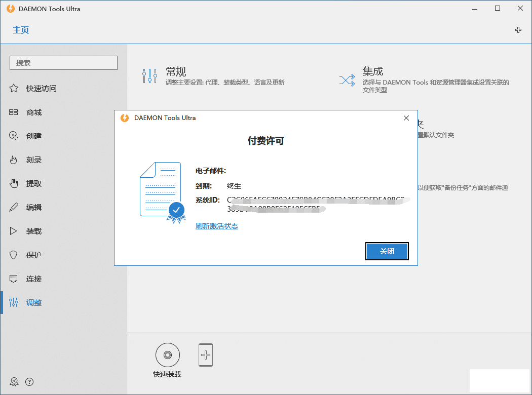This screenshot has height=395, width=532.
Task: Select the 调整 sidebar item
Action: pos(34,302)
